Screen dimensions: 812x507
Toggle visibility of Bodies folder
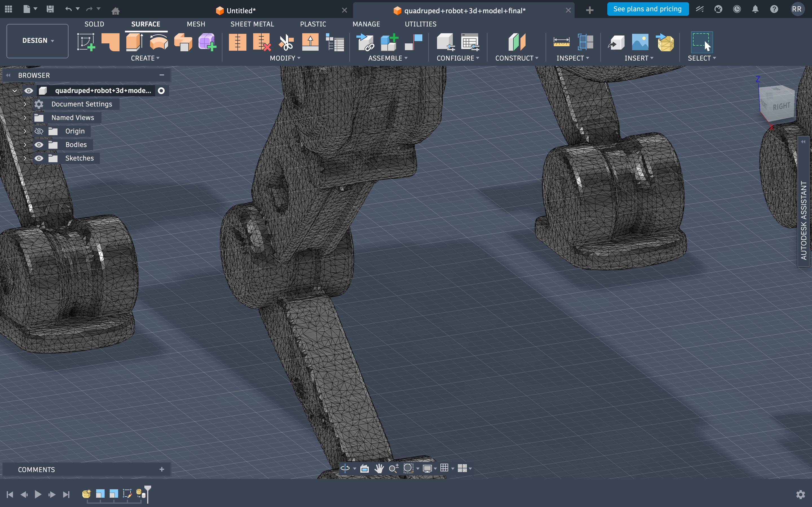(39, 144)
